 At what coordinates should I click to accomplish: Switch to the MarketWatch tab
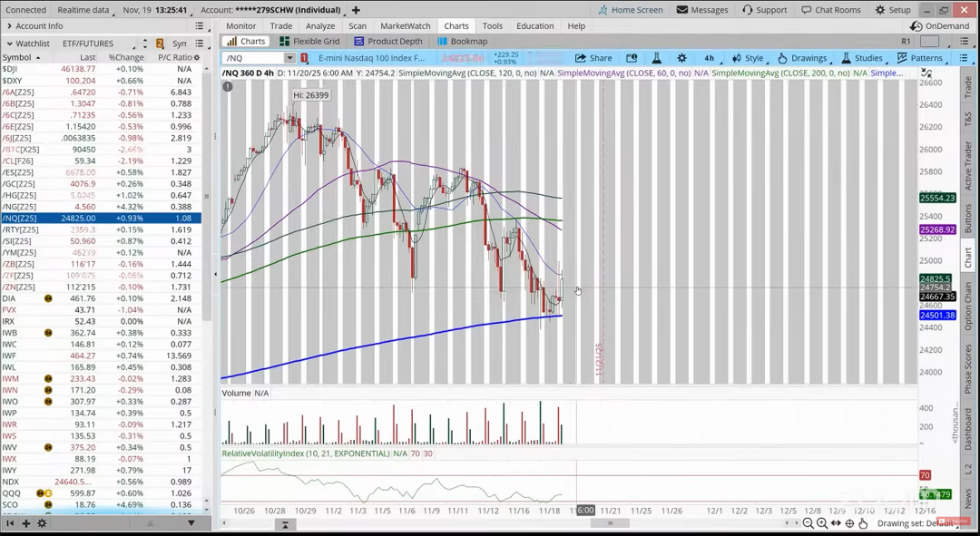coord(405,25)
